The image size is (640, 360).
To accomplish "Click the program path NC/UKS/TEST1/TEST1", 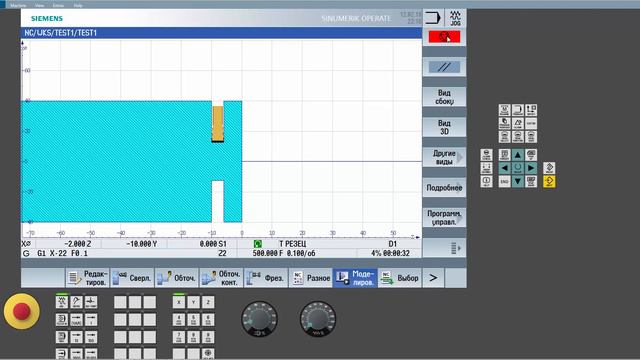I will pyautogui.click(x=60, y=33).
